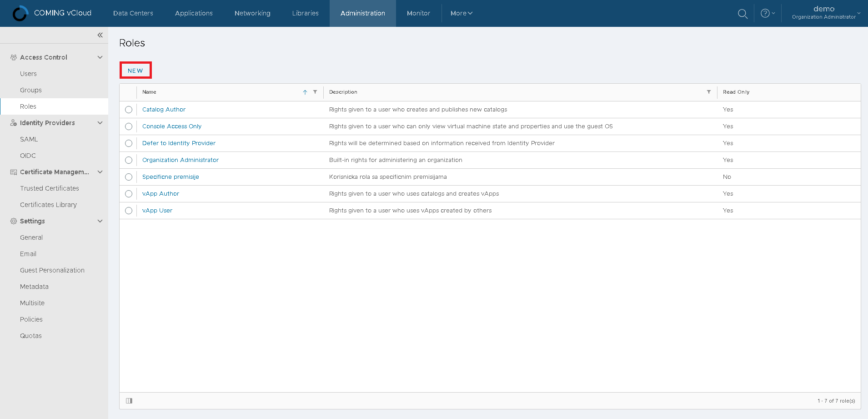The image size is (868, 419).
Task: Collapse the Identity Providers section
Action: tap(100, 123)
